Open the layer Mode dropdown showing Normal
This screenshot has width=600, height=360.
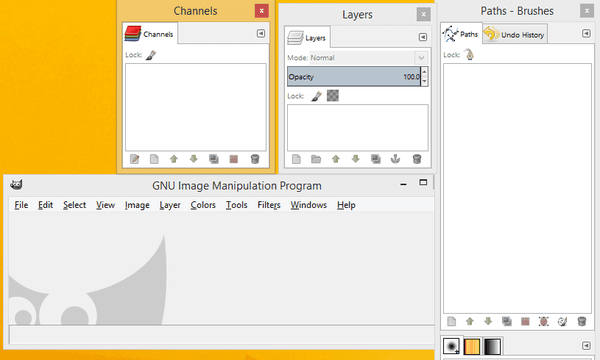pyautogui.click(x=369, y=58)
